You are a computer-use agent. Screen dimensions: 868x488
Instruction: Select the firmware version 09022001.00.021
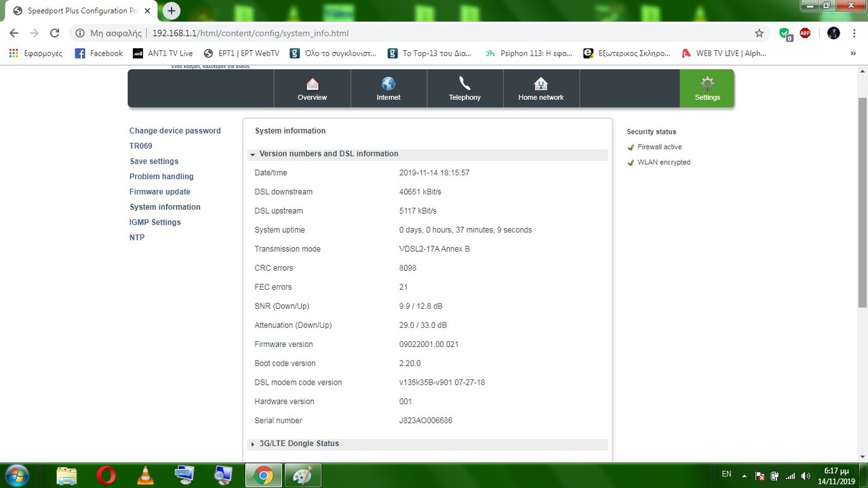(x=429, y=344)
